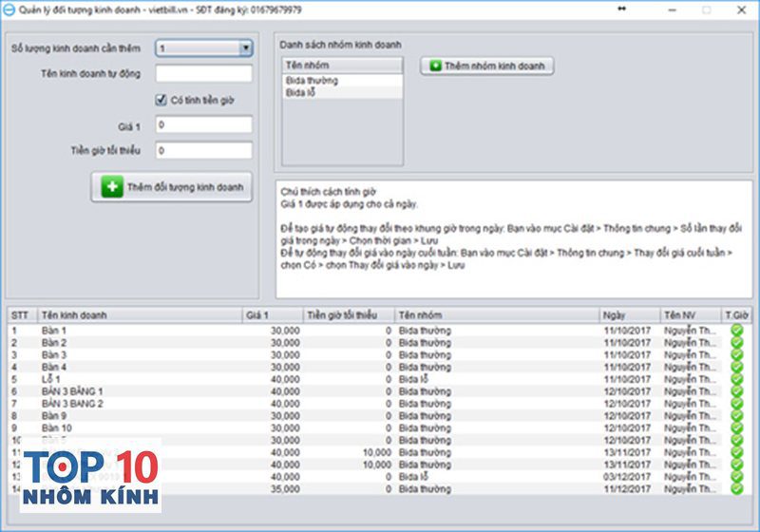This screenshot has height=532, width=760.
Task: Focus the Tên kinh doanh tự động field
Action: point(203,74)
